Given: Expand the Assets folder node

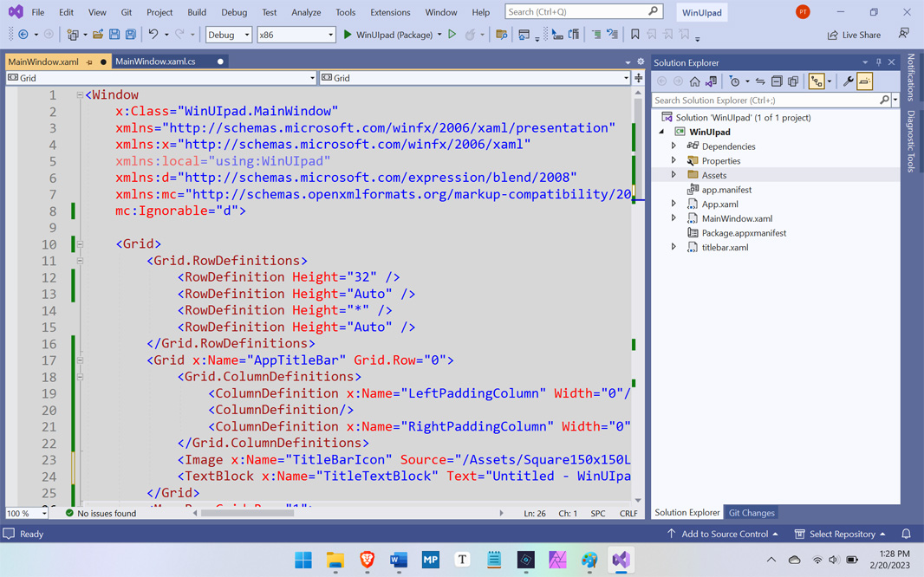Looking at the screenshot, I should pyautogui.click(x=673, y=175).
